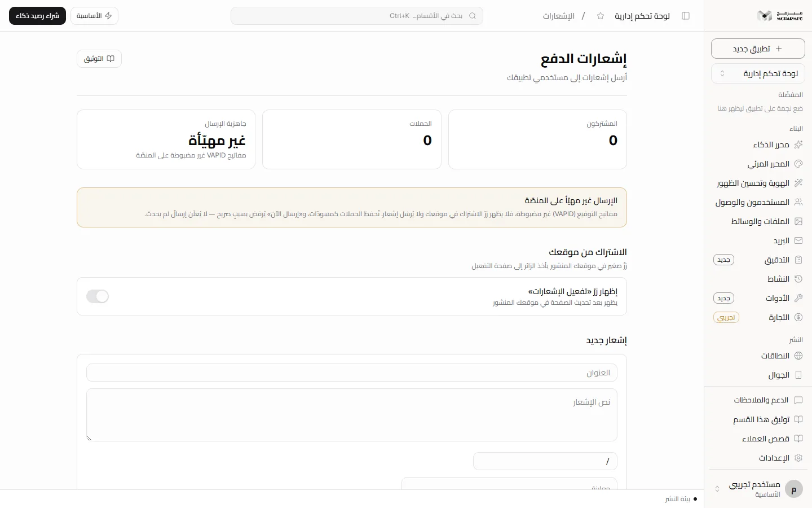812x508 pixels.
Task: Click the AI editor sparkle icon
Action: point(798,145)
